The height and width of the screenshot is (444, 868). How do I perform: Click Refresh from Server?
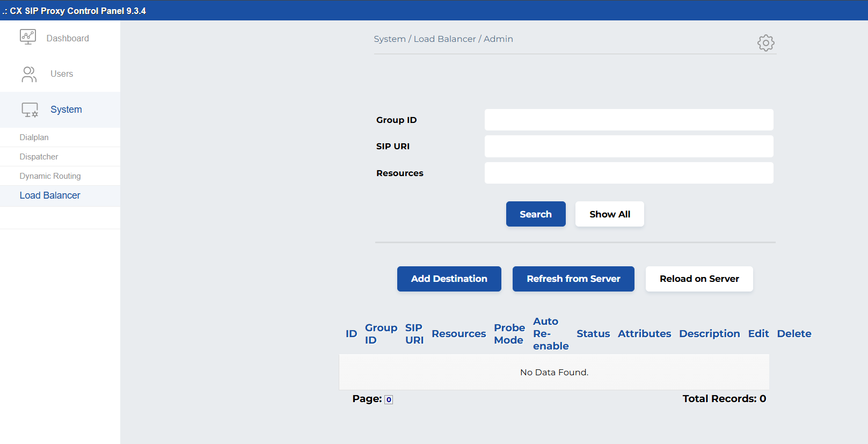point(573,279)
